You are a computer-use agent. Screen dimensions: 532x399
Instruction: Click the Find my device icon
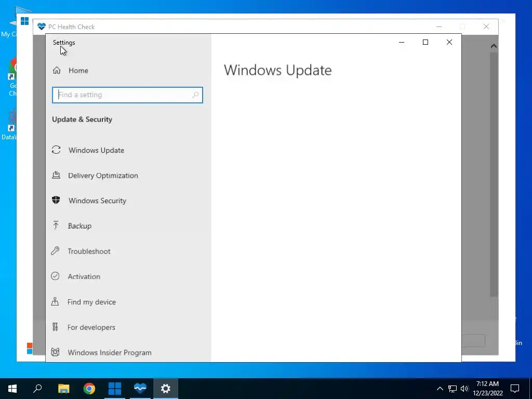tap(55, 301)
